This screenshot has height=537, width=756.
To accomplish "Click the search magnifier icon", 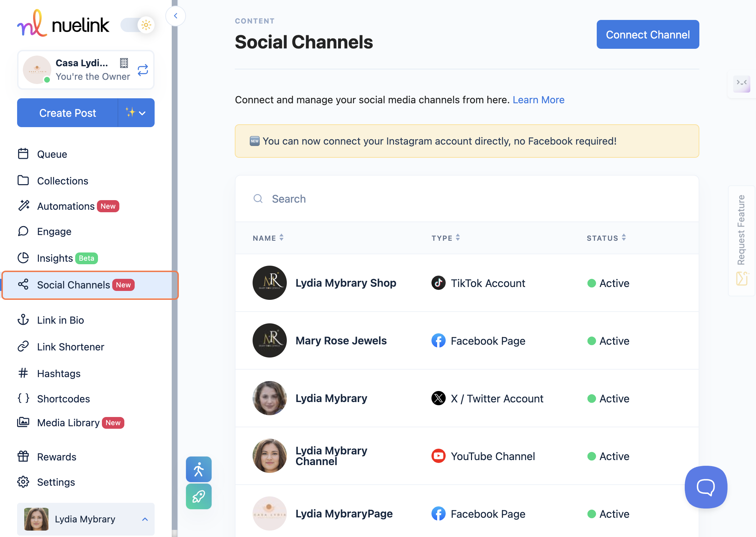I will click(x=258, y=199).
